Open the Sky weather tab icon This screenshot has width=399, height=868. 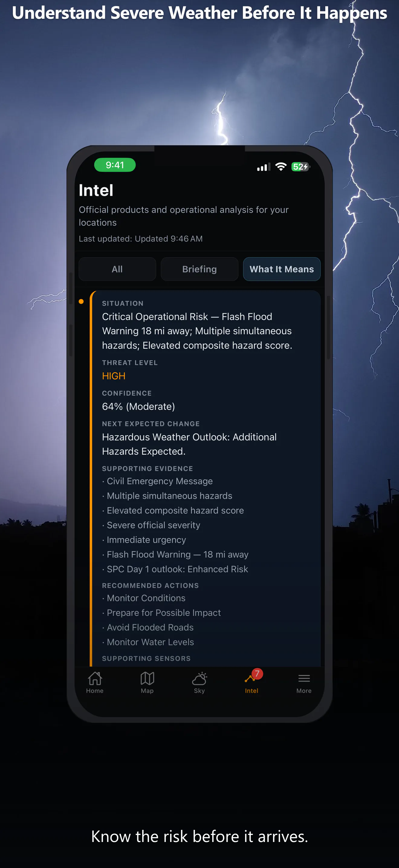199,678
